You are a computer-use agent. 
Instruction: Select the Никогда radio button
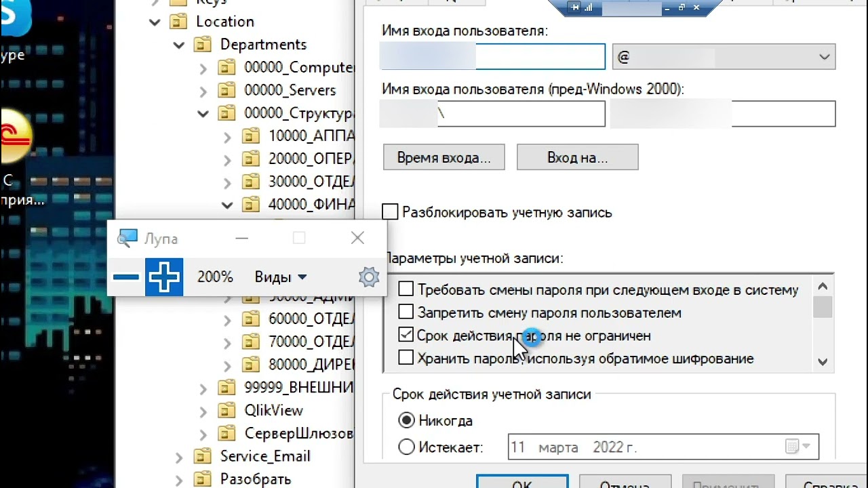(x=406, y=421)
